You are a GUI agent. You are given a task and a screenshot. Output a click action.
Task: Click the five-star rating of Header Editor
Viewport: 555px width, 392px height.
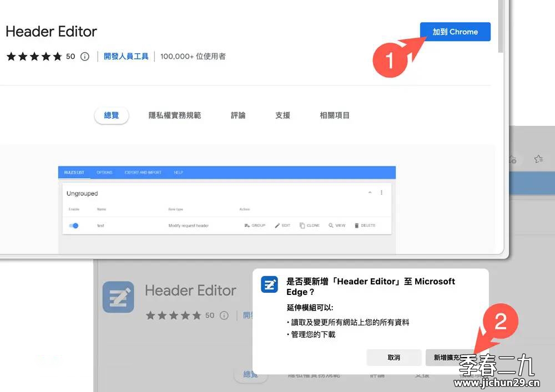(x=34, y=57)
